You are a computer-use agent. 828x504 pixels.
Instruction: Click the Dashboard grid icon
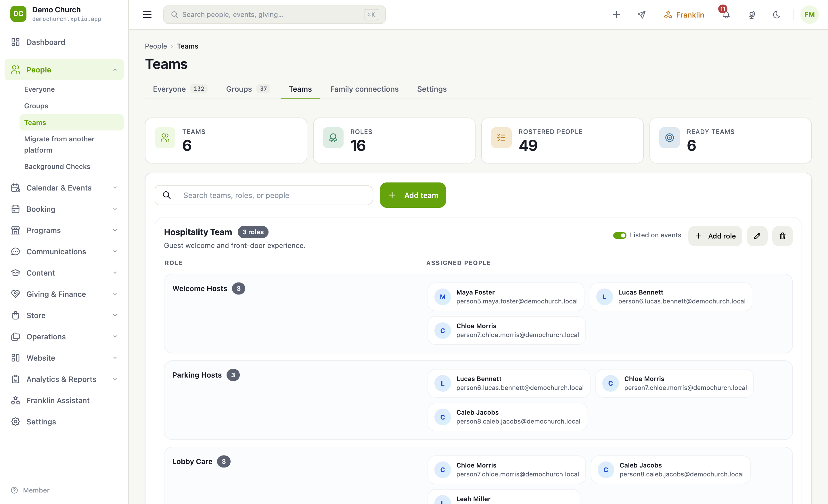pos(16,42)
